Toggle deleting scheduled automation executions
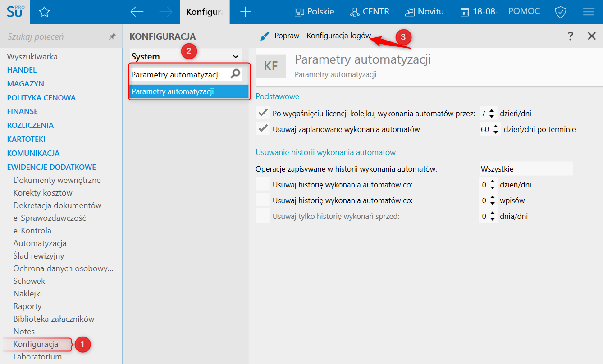This screenshot has width=603, height=364. pos(263,129)
